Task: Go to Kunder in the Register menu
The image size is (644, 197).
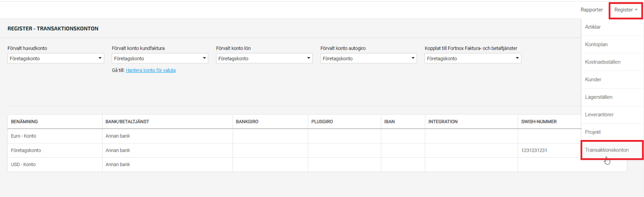Action: click(593, 80)
